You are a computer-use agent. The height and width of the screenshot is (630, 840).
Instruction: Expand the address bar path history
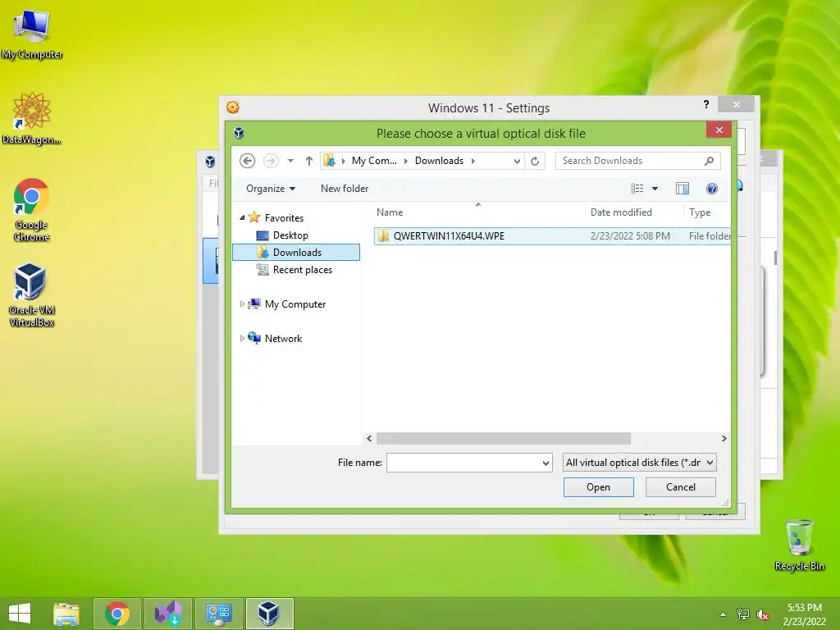click(x=517, y=161)
